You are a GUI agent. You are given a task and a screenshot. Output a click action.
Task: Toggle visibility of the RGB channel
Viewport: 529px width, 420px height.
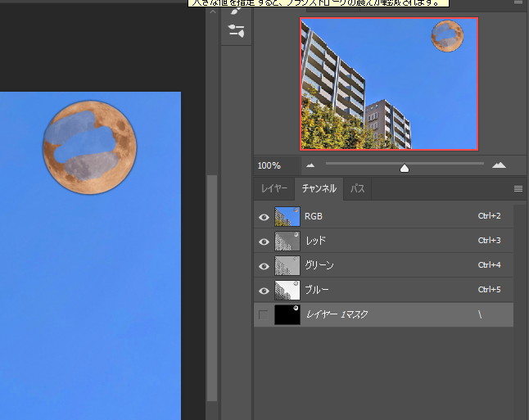click(264, 217)
